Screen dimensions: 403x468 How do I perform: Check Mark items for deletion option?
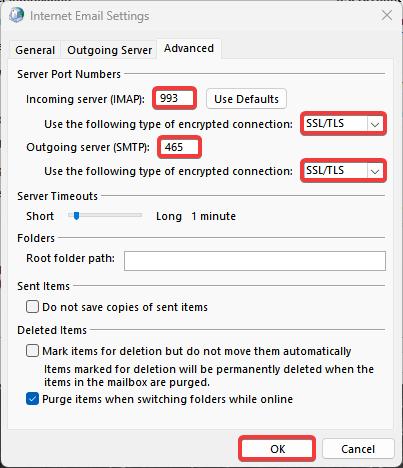[32, 351]
